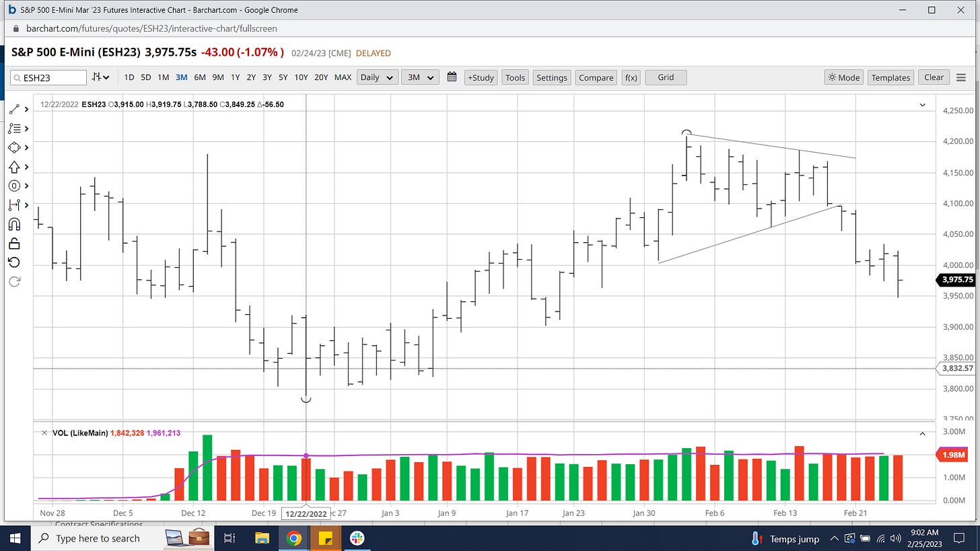Screen dimensions: 980x551
Task: Open the Templates button
Action: 890,77
